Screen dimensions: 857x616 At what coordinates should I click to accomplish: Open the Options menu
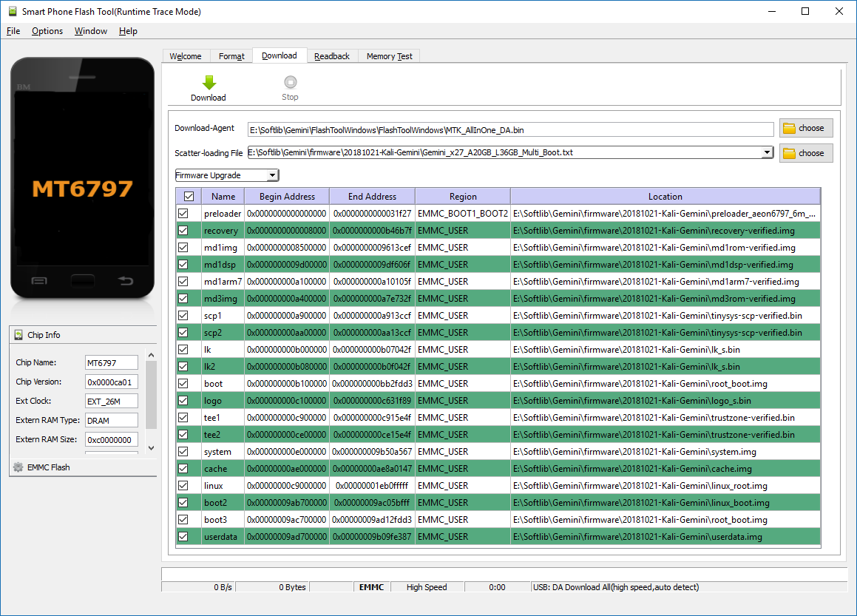pyautogui.click(x=47, y=31)
